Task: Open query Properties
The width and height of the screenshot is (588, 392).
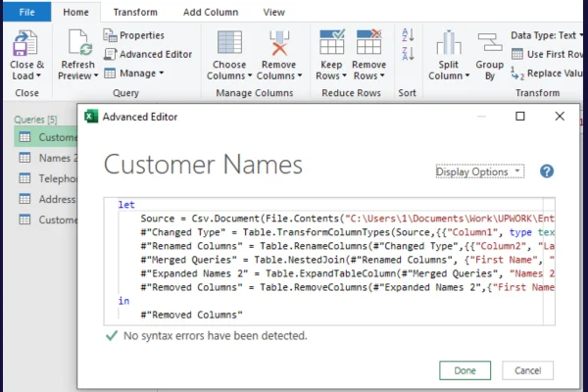Action: coord(134,35)
